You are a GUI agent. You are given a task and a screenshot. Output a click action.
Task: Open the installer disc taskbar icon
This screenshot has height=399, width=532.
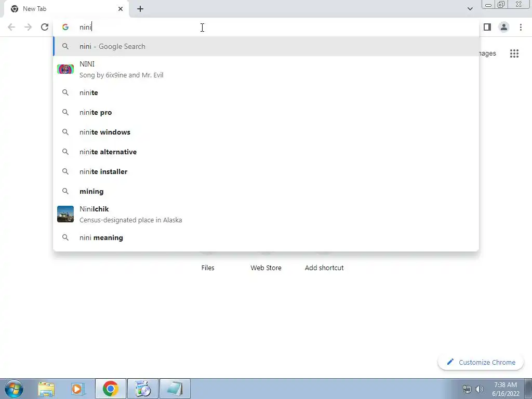click(143, 389)
